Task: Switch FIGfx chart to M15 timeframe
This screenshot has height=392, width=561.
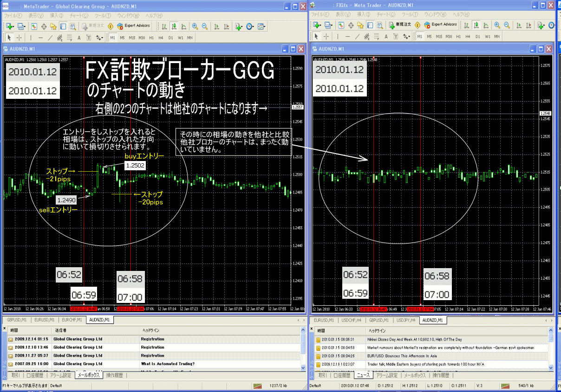Action: 439,37
